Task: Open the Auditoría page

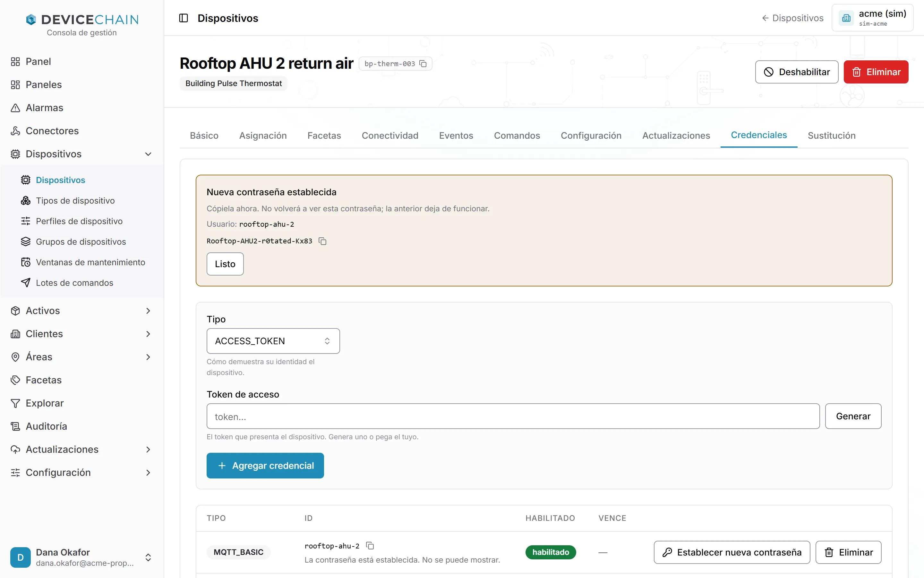Action: pos(82,426)
